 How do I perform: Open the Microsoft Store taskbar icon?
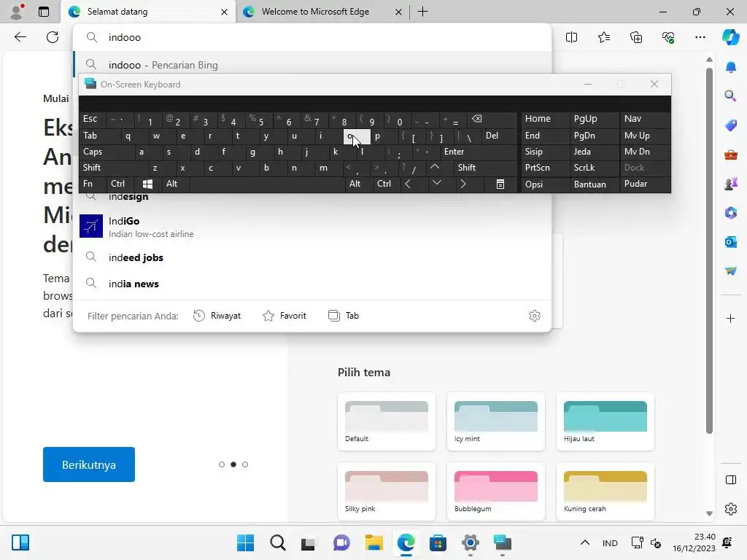pos(438,542)
